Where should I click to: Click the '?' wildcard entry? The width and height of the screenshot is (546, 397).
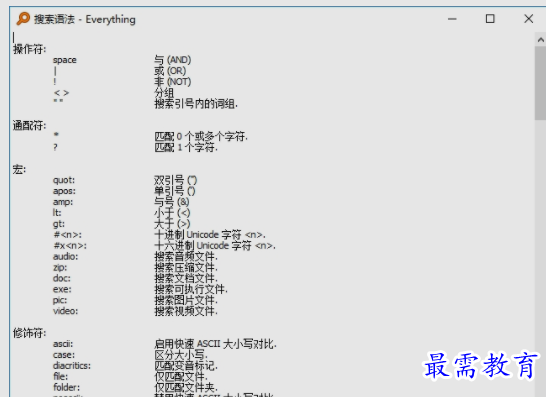[x=55, y=147]
